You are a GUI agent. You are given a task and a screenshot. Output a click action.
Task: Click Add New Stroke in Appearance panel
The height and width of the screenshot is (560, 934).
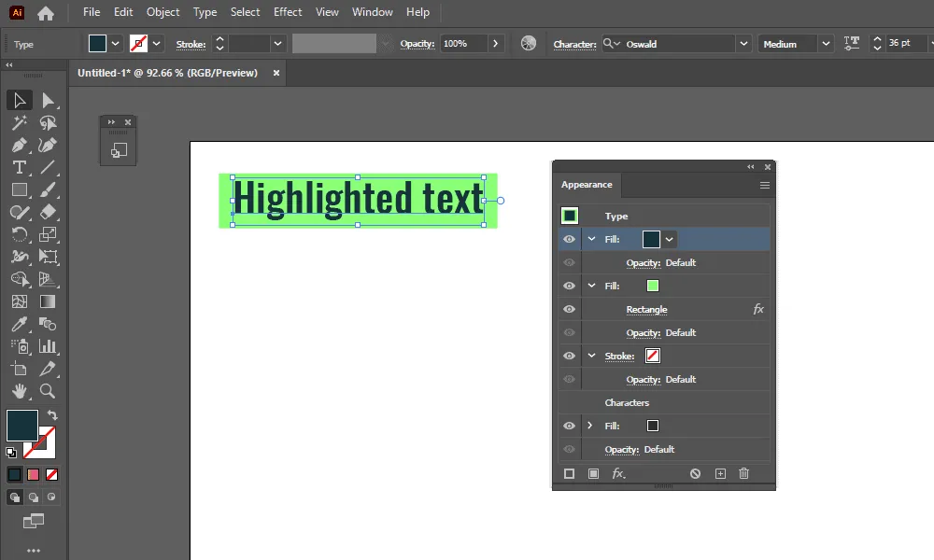[x=570, y=474]
